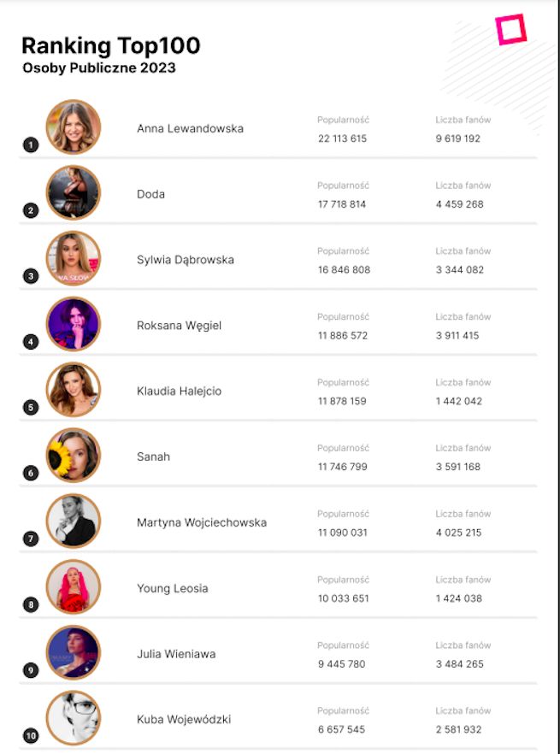Viewport: 560px width, 754px height.
Task: Open the profile photo beside Anna Lewandowska
Action: (x=74, y=127)
